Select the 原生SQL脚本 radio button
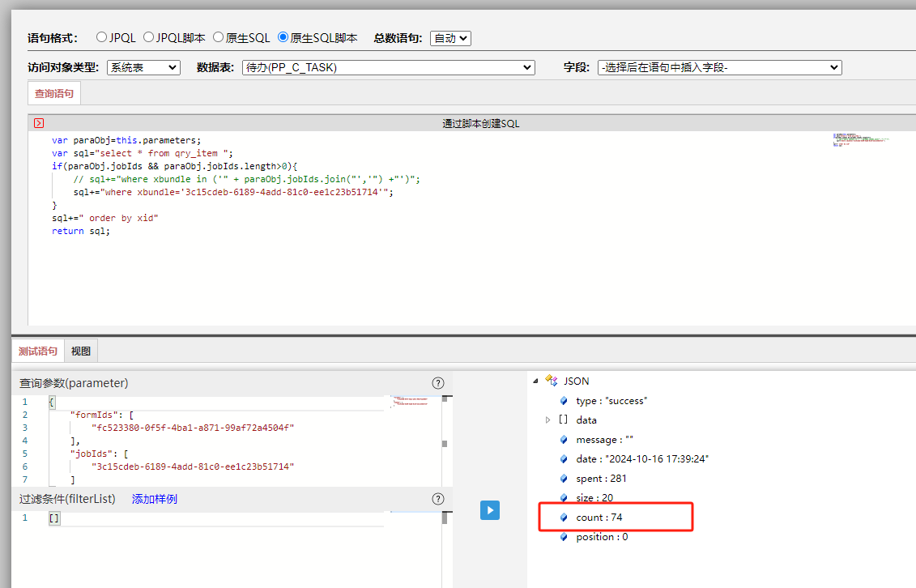The image size is (916, 588). [283, 37]
